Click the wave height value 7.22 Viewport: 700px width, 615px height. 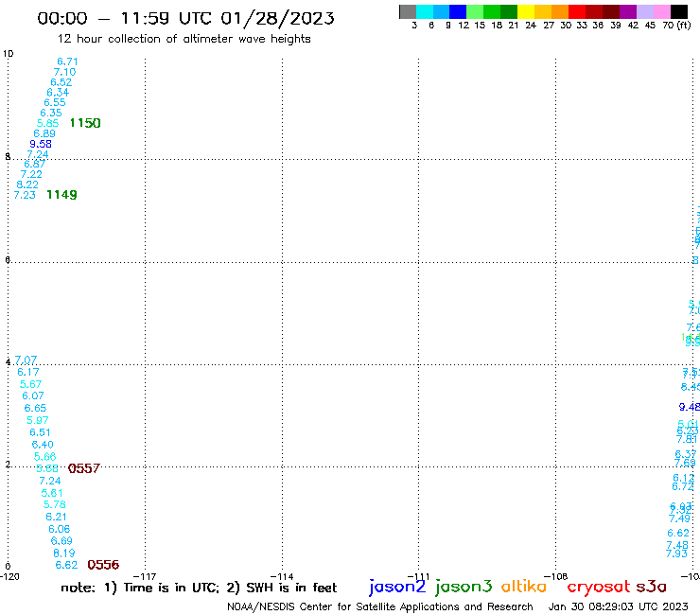tap(31, 175)
